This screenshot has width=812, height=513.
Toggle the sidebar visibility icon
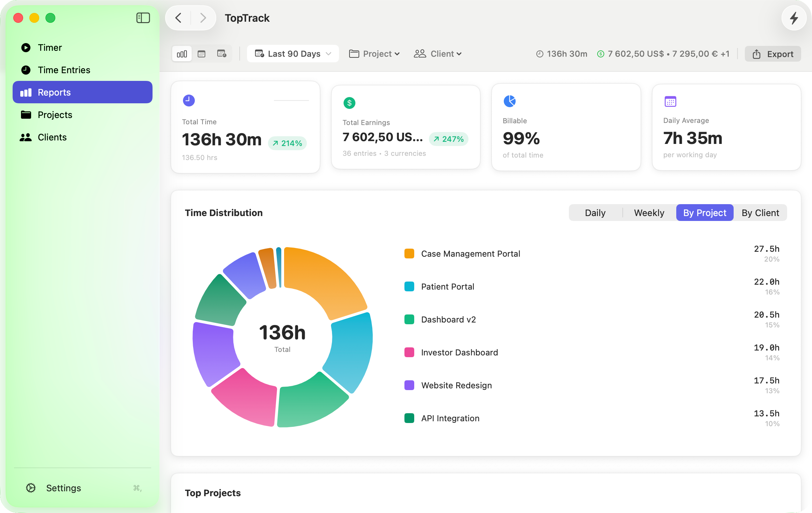click(143, 18)
